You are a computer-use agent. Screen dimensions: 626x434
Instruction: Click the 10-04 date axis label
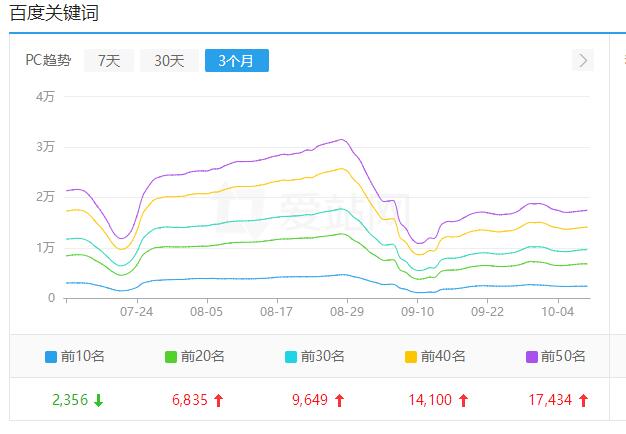558,312
